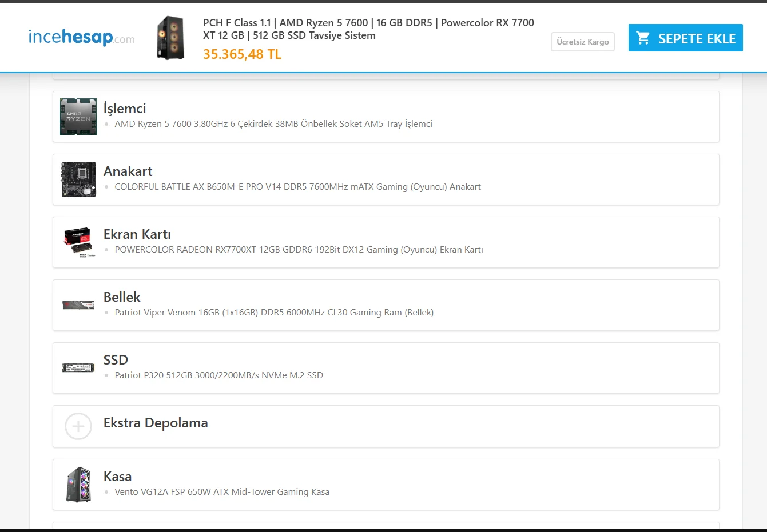The height and width of the screenshot is (532, 767).
Task: Click the Colorful motherboard thumbnail image
Action: click(78, 179)
